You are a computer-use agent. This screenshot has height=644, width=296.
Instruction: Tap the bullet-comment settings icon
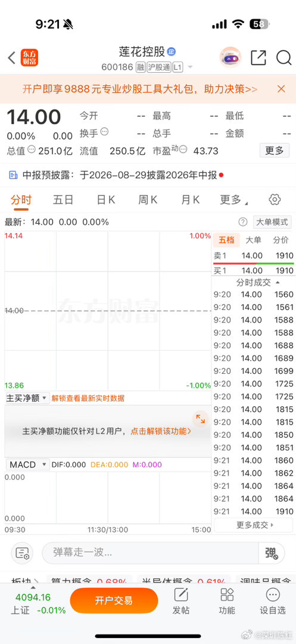22,553
